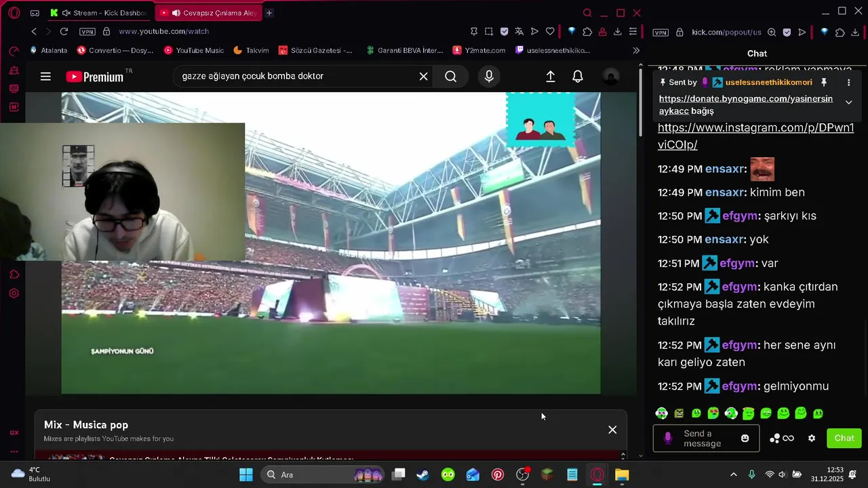Unpin the pinned chat message
The width and height of the screenshot is (868, 488).
(x=824, y=82)
